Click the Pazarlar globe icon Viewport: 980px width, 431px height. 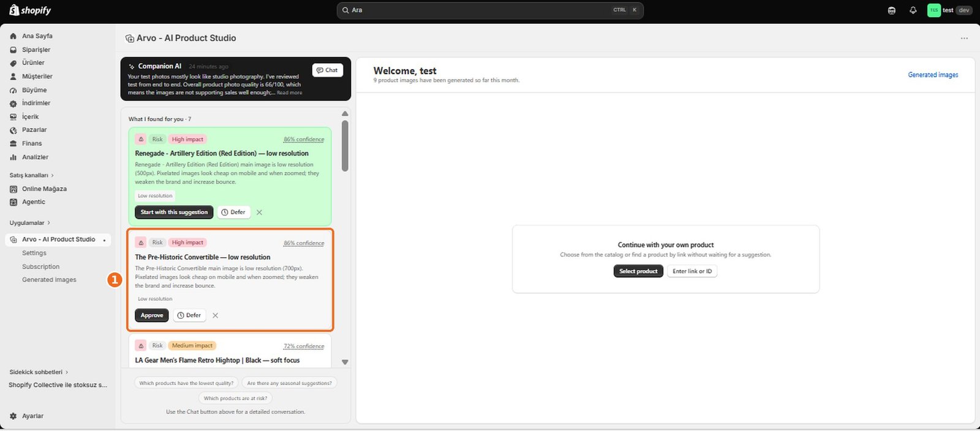point(13,130)
